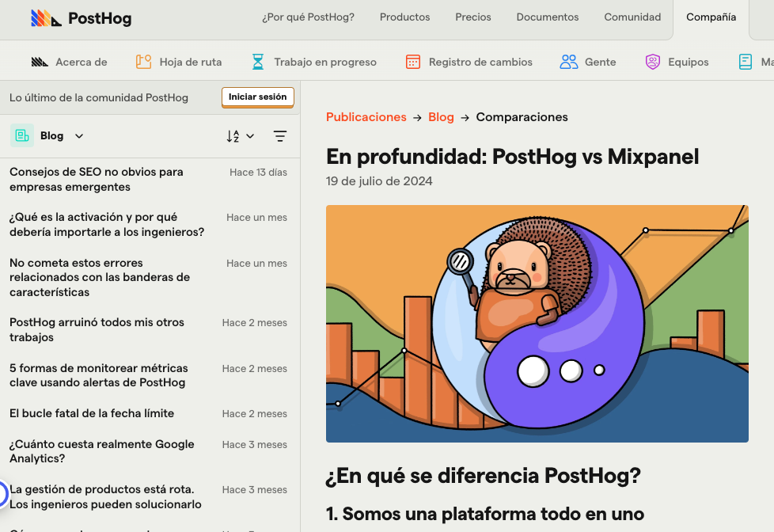774x532 pixels.
Task: Click the hedgehog illustration image
Action: pos(537,324)
